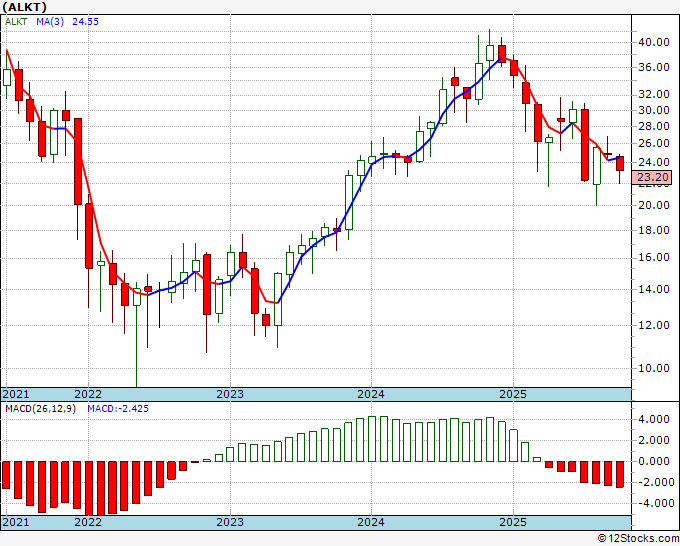This screenshot has height=546, width=680.
Task: Select the MACD:-2.425 value readout
Action: (x=118, y=409)
